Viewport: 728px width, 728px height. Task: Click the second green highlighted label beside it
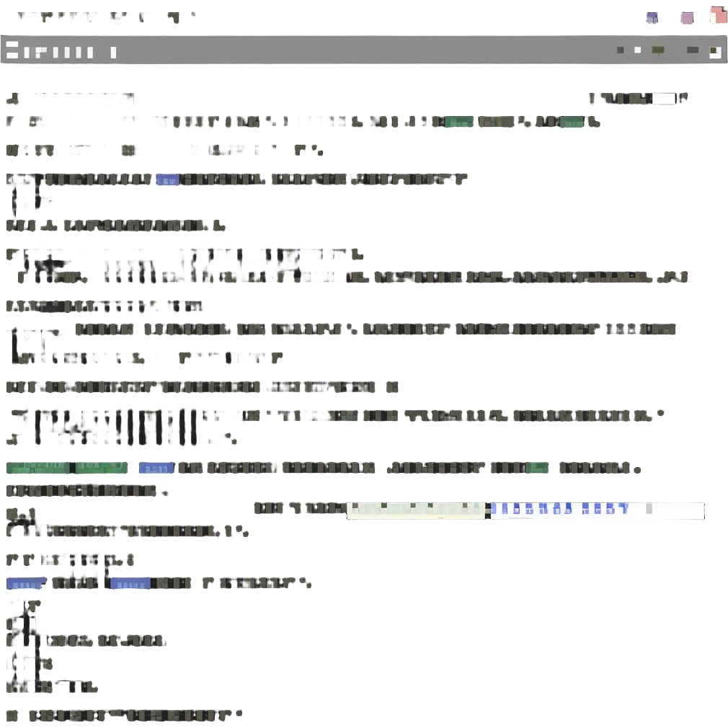coord(102,469)
